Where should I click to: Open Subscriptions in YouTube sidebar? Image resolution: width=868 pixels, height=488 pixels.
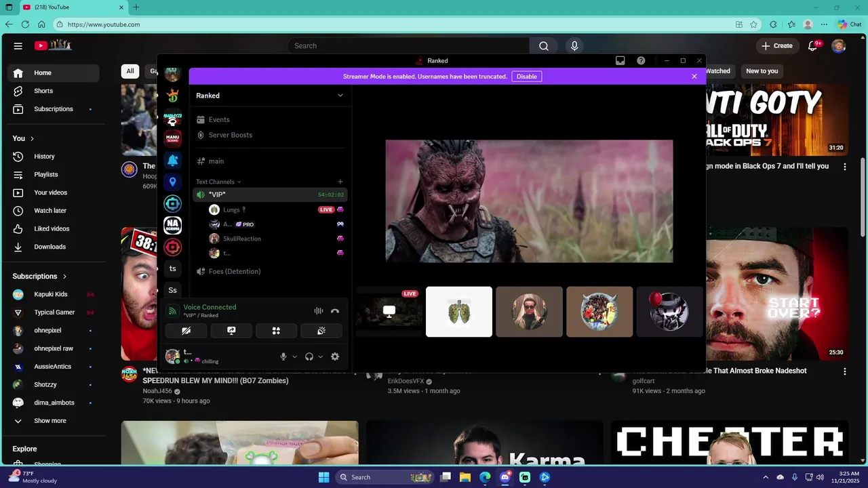54,109
